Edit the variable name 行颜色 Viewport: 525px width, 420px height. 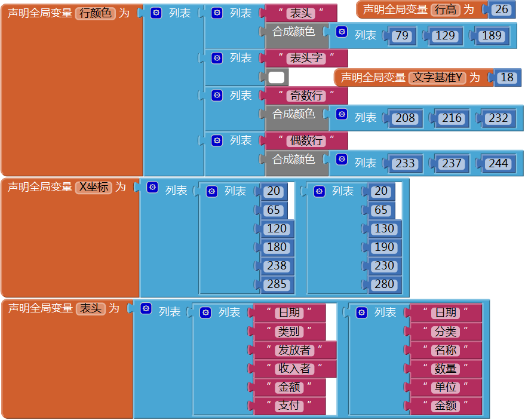(x=96, y=13)
